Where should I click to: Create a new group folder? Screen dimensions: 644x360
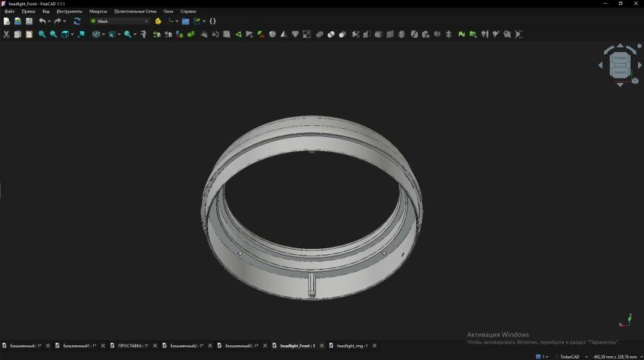click(x=186, y=21)
